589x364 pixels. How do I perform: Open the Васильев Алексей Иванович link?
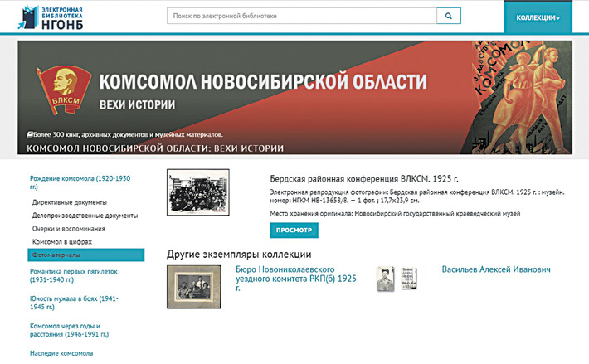pyautogui.click(x=496, y=269)
